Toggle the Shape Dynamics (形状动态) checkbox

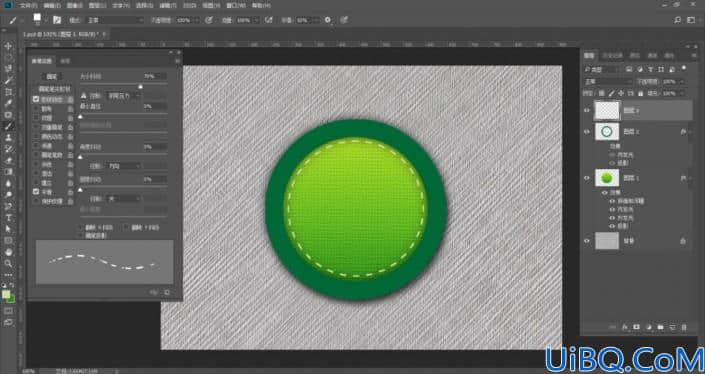pyautogui.click(x=36, y=99)
